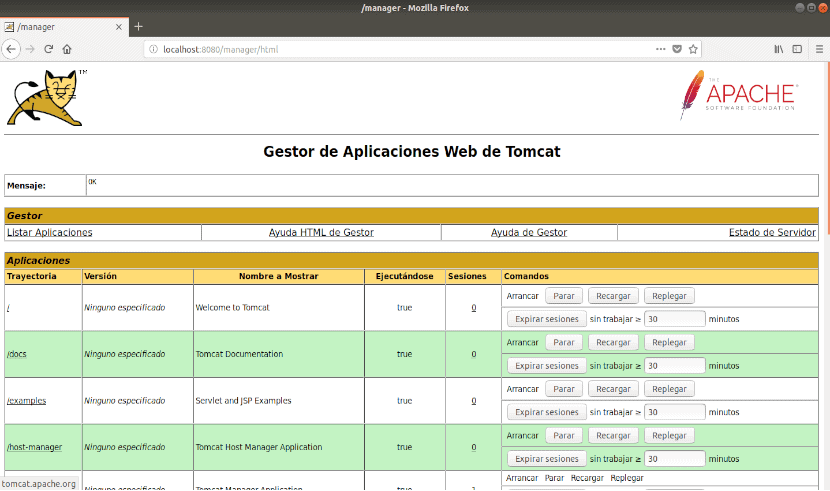
Task: Open the Estado de Servidor link
Action: pos(772,232)
